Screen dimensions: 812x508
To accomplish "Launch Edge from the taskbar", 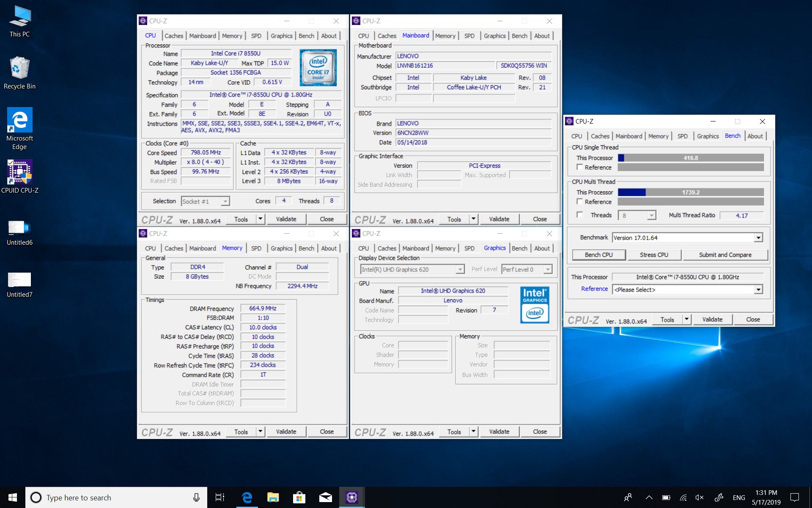I will (247, 497).
